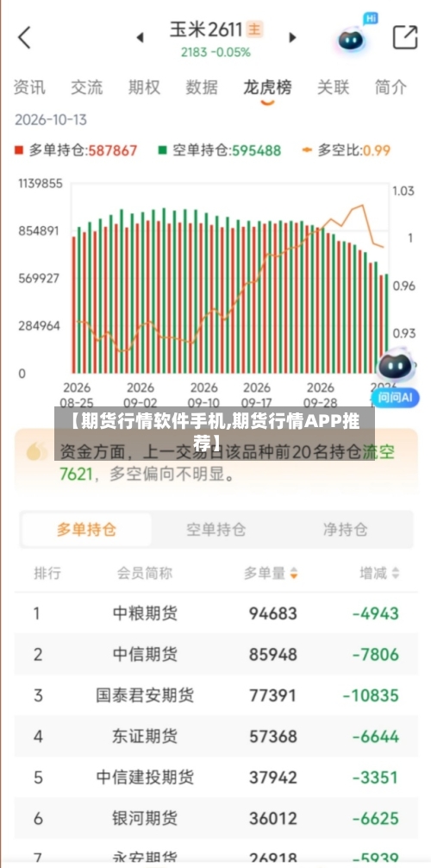Tap the change -10835
431x868 pixels.
click(x=371, y=695)
